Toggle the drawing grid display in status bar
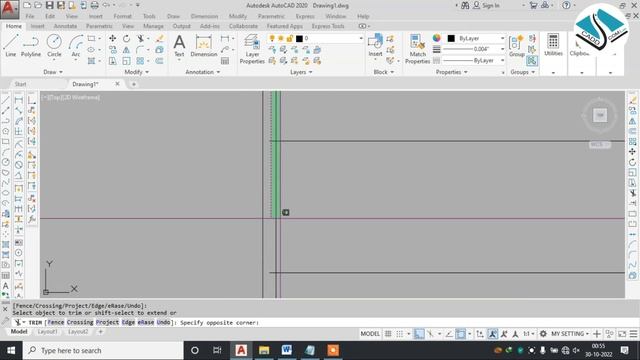This screenshot has width=640, height=360. (x=388, y=334)
